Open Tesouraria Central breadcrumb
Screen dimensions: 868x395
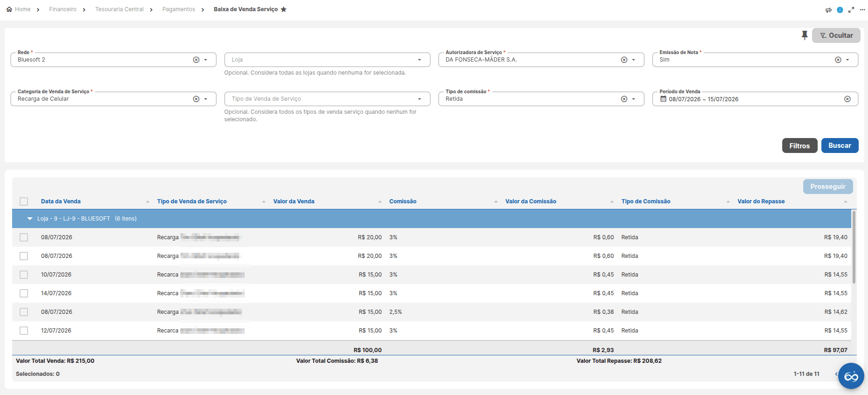119,9
